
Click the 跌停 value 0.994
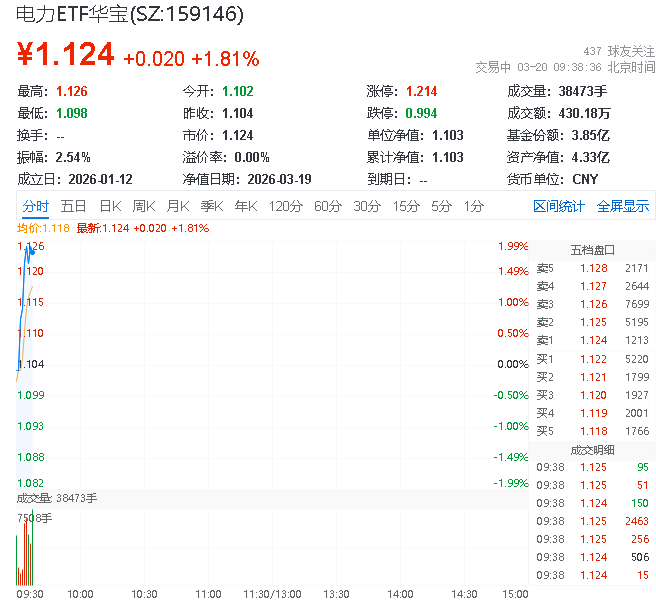tap(421, 113)
